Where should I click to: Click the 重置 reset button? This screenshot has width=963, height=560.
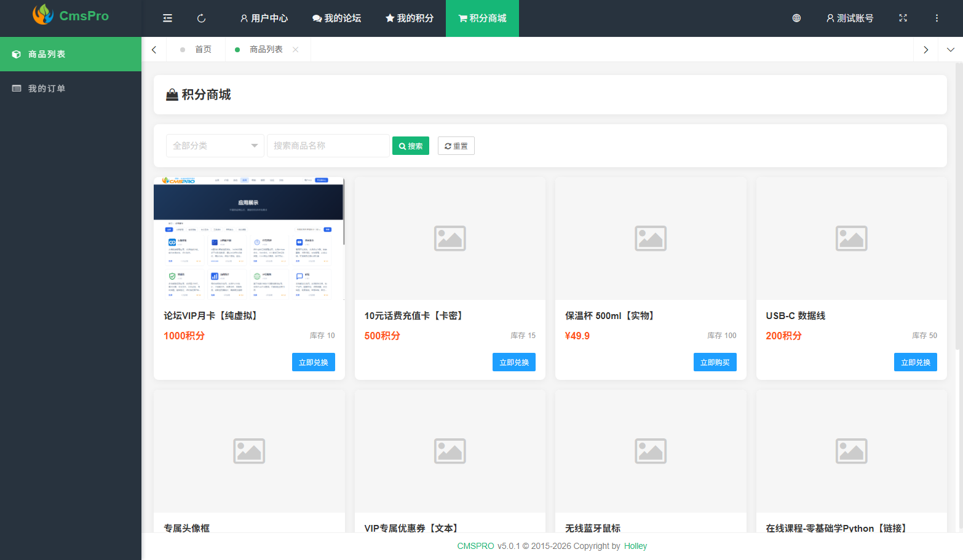point(456,146)
